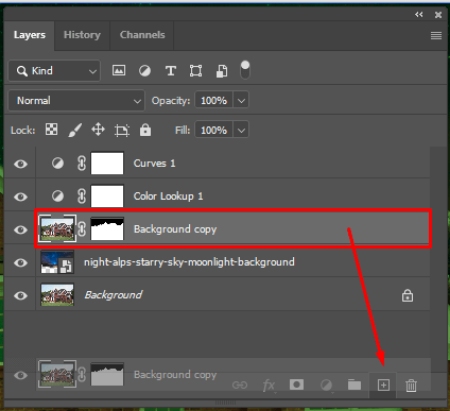Viewport: 450px width, 411px height.
Task: Open the Kind filter dropdown
Action: tap(54, 71)
